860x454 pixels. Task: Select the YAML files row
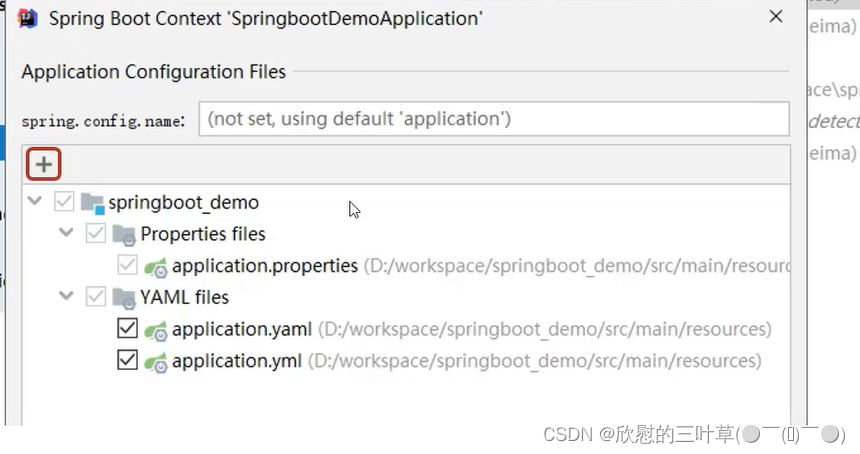[406, 298]
